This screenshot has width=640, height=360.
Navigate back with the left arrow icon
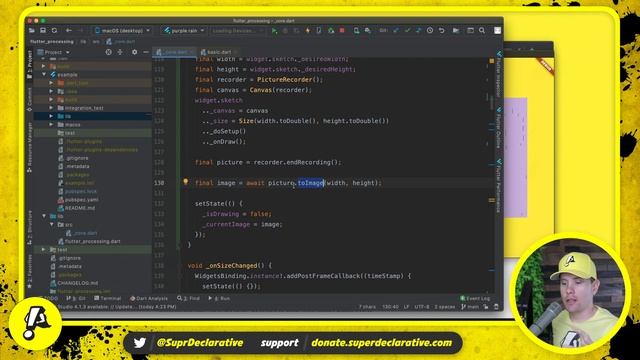pyautogui.click(x=69, y=31)
